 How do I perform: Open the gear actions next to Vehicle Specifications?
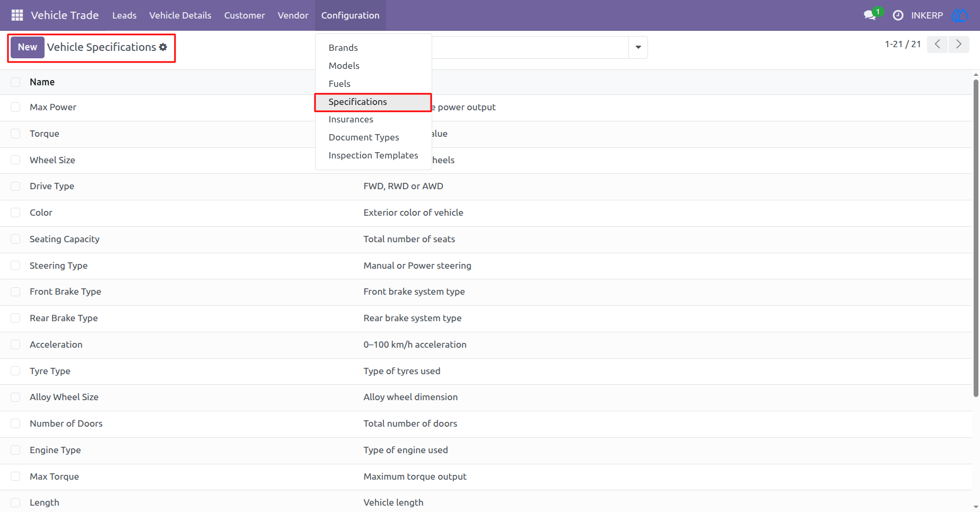(x=163, y=47)
